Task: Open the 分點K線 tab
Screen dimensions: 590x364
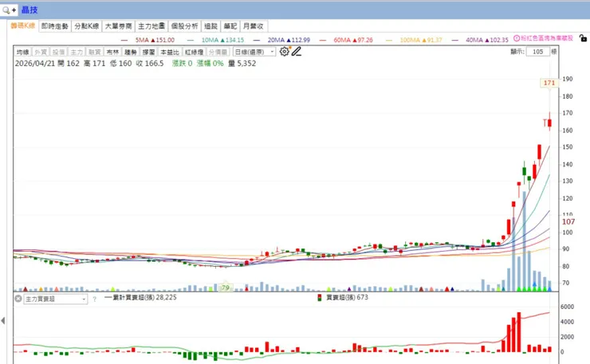Action: tap(87, 26)
